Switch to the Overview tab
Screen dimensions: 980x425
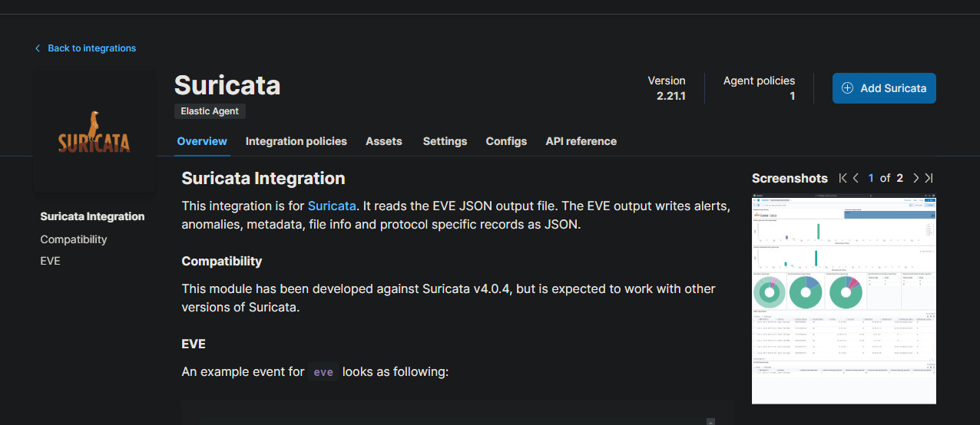coord(202,141)
